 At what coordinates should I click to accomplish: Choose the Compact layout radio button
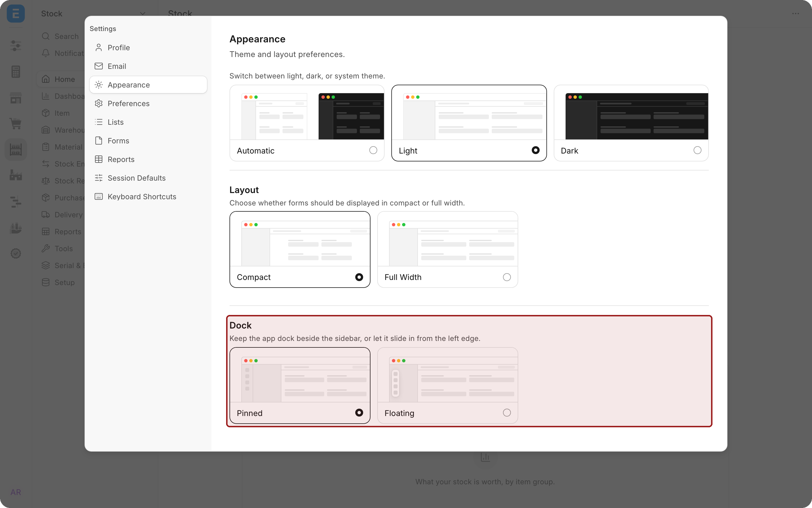(x=359, y=277)
